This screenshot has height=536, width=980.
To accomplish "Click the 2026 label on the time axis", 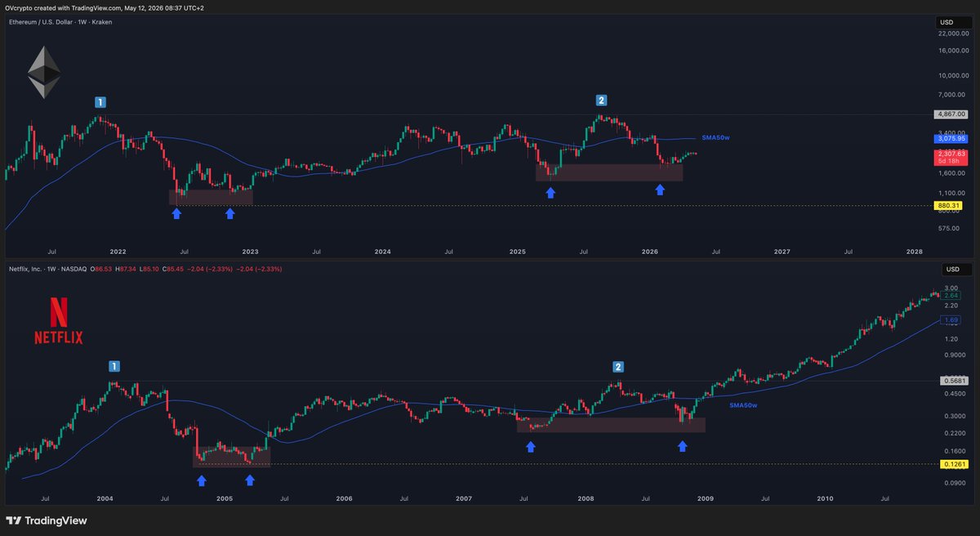I will point(649,252).
